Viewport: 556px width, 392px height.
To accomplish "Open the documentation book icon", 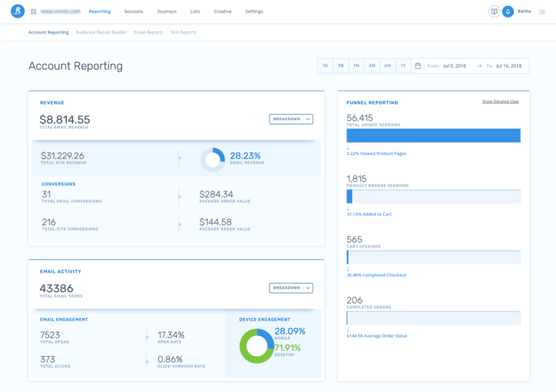I will pyautogui.click(x=494, y=12).
